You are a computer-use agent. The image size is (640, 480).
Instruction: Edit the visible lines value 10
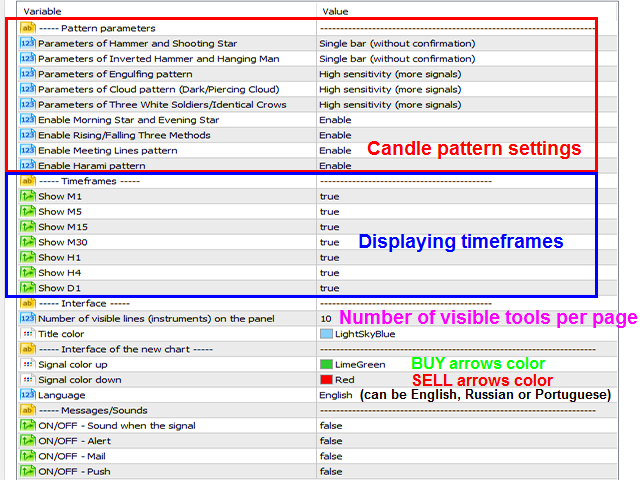coord(326,319)
